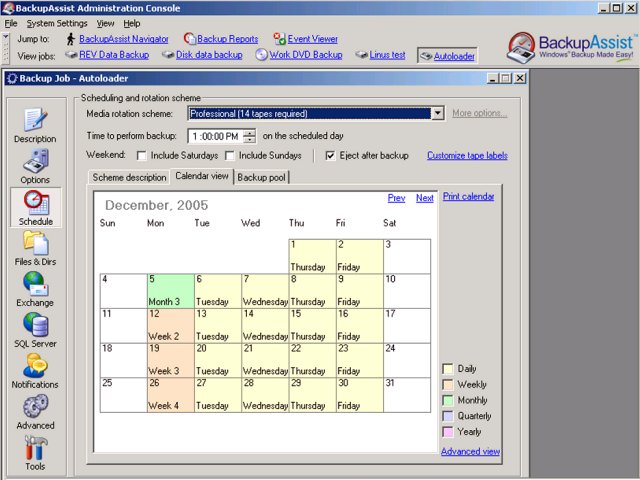This screenshot has height=480, width=640.
Task: Toggle Include Saturdays checkbox
Action: click(x=142, y=156)
